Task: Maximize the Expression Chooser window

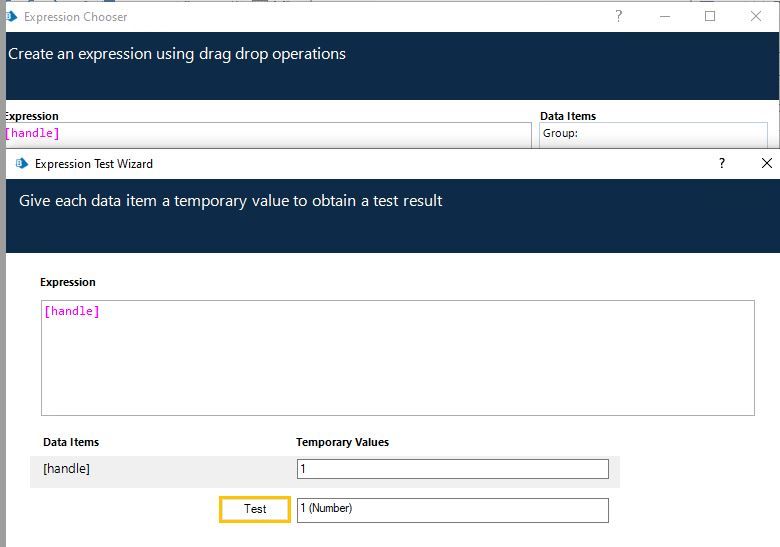Action: (x=710, y=16)
